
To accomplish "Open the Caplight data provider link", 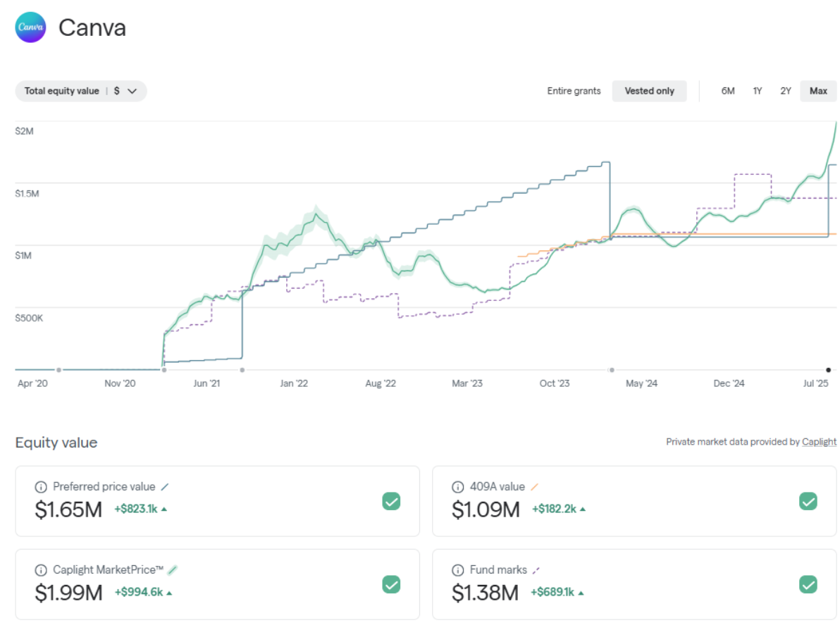I will pos(819,442).
